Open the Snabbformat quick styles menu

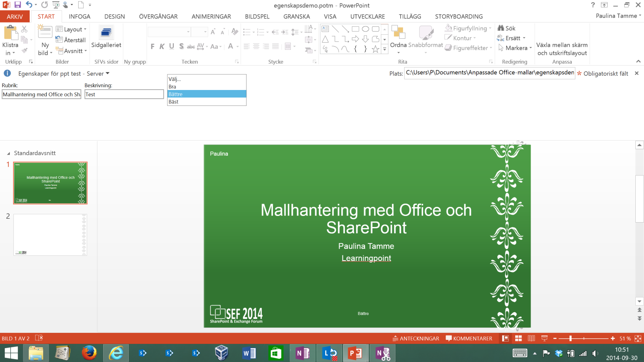tap(426, 39)
